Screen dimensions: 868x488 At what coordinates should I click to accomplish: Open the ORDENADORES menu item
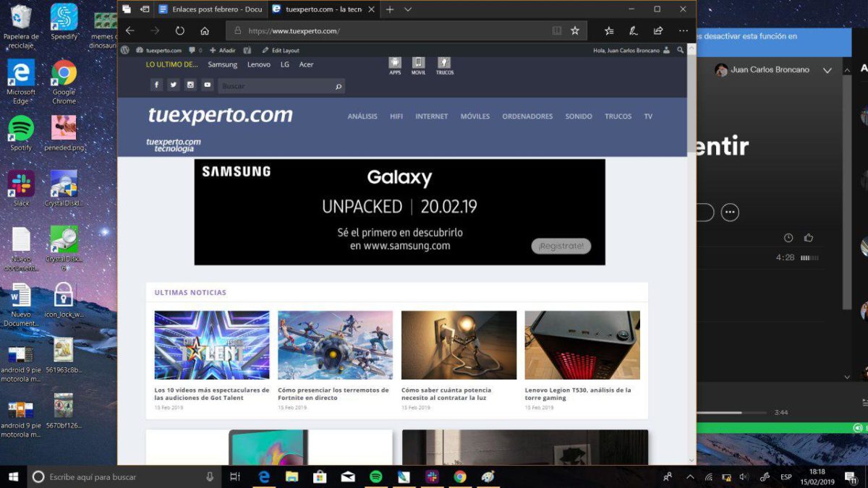coord(527,116)
